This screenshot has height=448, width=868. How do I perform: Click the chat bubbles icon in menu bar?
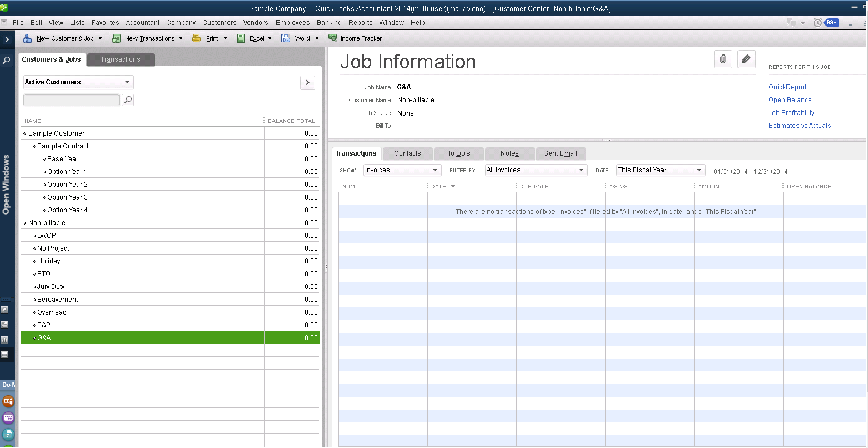(791, 23)
